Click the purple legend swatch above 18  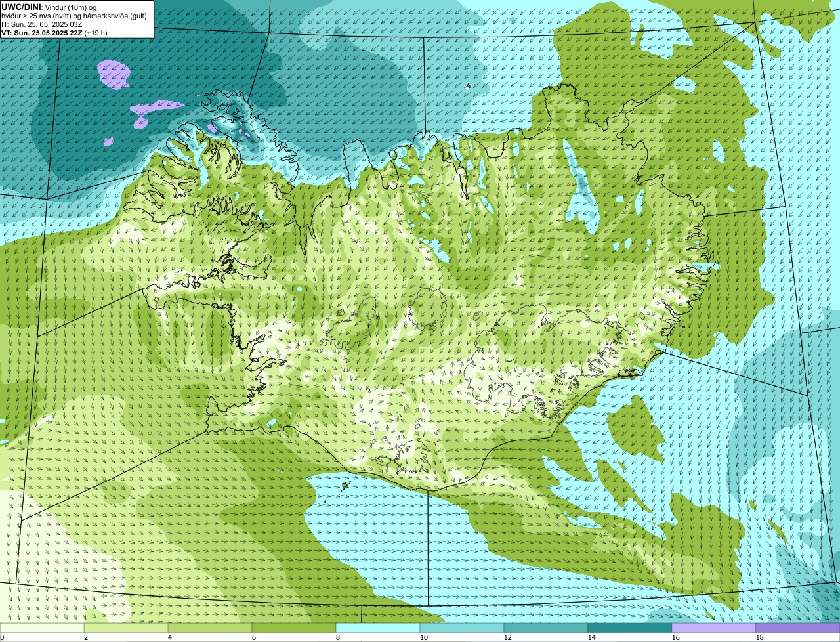[798, 628]
